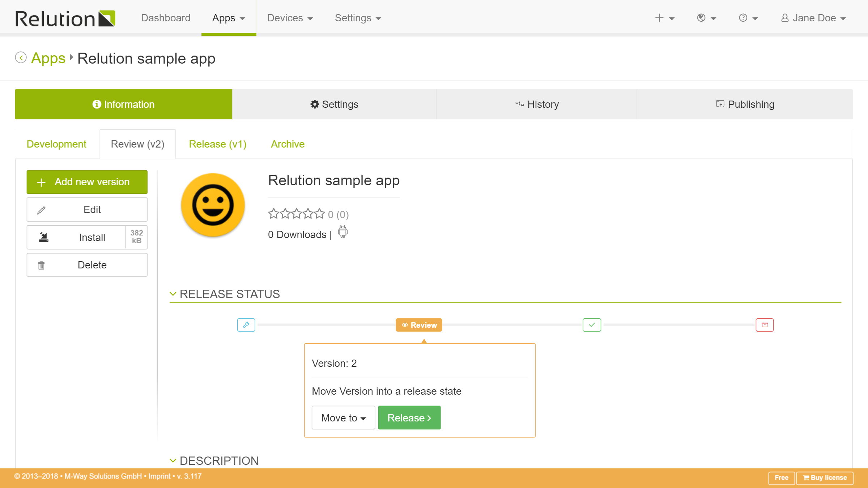This screenshot has width=868, height=488.
Task: Click the smiley app icon thumbnail
Action: [213, 205]
